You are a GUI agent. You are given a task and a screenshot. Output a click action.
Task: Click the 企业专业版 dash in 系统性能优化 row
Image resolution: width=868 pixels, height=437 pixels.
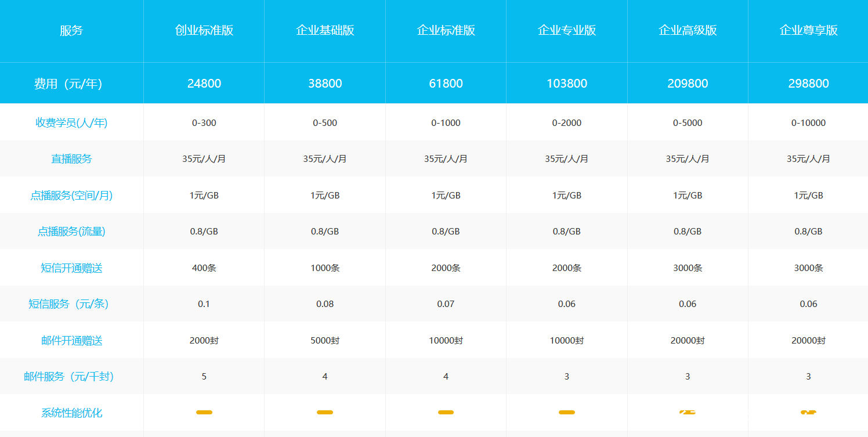click(x=567, y=413)
